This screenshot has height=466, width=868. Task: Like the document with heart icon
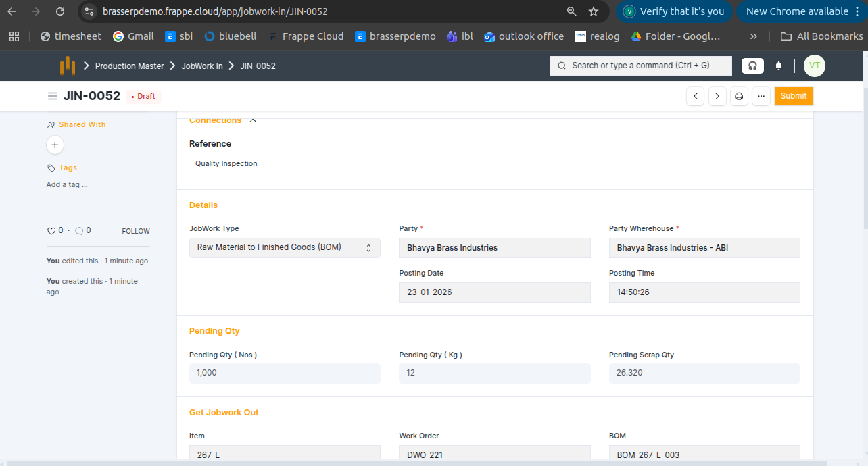51,231
